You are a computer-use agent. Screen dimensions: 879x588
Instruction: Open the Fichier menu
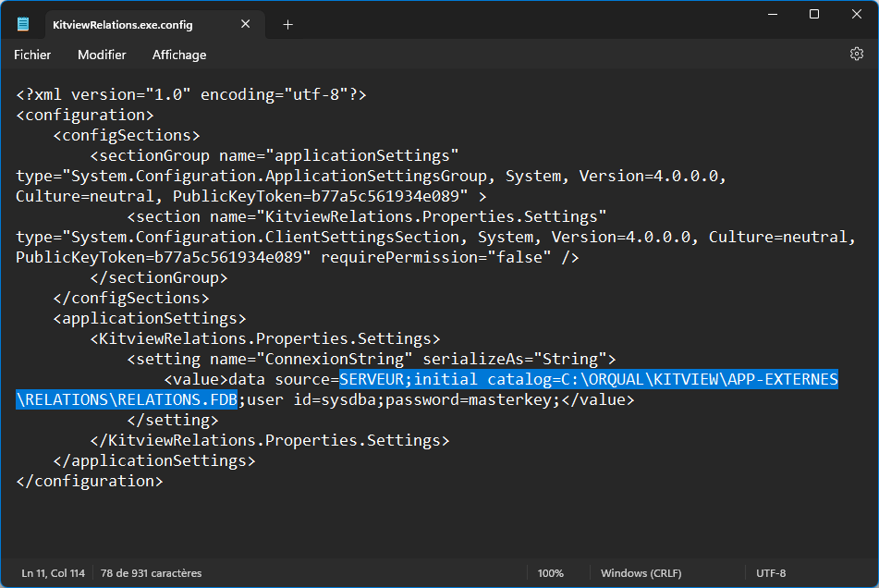click(32, 55)
